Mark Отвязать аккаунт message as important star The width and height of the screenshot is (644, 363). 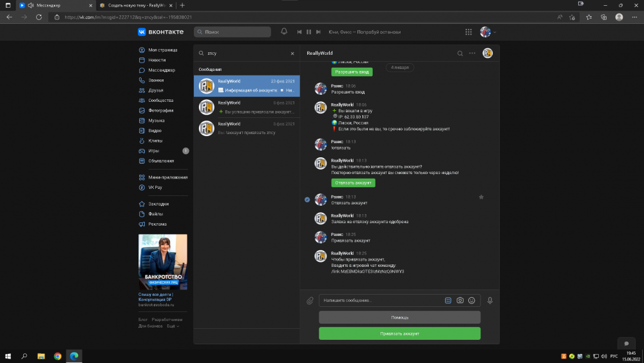point(481,197)
